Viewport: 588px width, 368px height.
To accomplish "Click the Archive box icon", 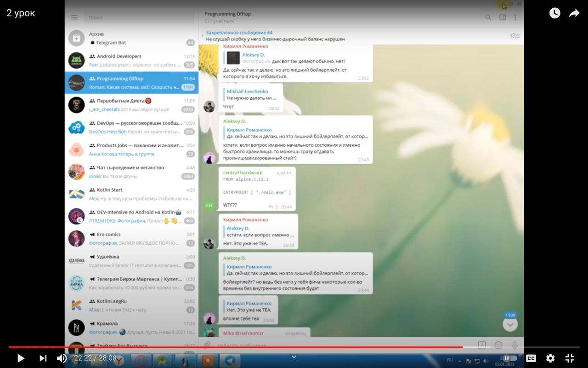I will click(76, 38).
